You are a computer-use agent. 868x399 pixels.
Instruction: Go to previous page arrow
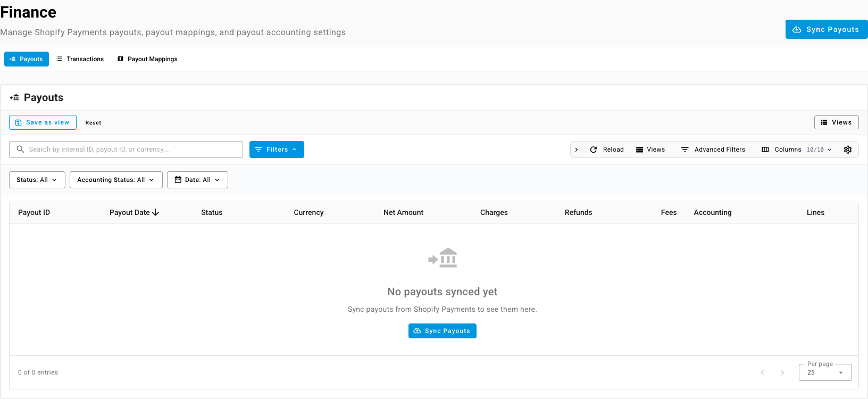pos(763,372)
